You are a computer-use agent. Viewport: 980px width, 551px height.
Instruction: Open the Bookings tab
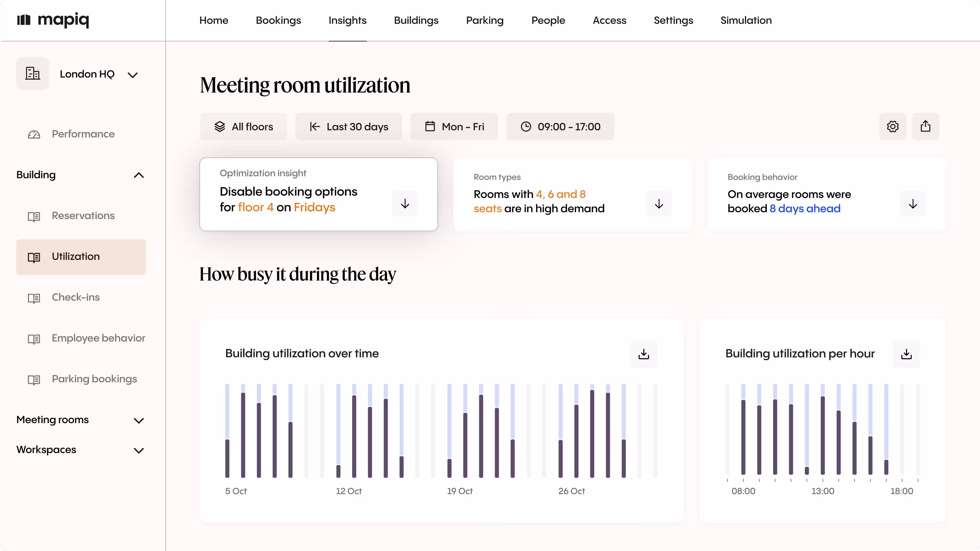point(278,20)
